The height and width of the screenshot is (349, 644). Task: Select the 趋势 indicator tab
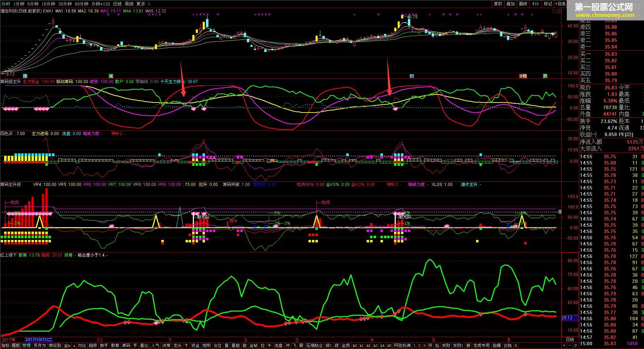click(x=93, y=346)
